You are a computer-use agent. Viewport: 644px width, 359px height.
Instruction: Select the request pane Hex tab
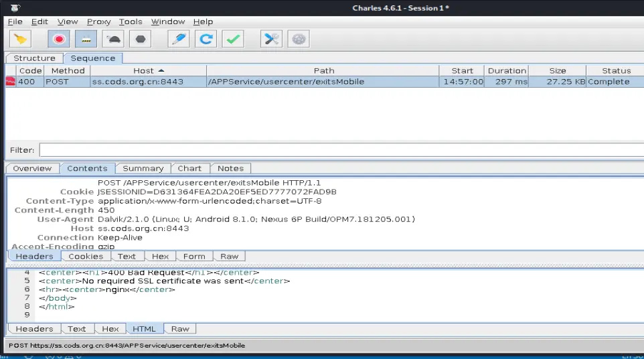tap(160, 257)
